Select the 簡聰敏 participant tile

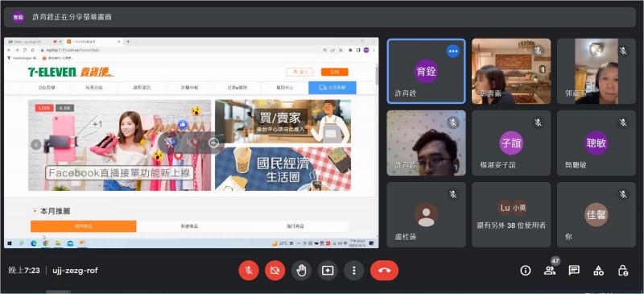coord(596,143)
